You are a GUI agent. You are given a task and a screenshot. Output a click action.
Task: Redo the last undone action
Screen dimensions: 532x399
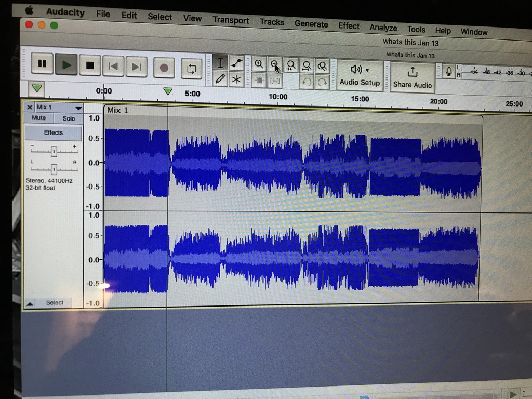coord(322,83)
